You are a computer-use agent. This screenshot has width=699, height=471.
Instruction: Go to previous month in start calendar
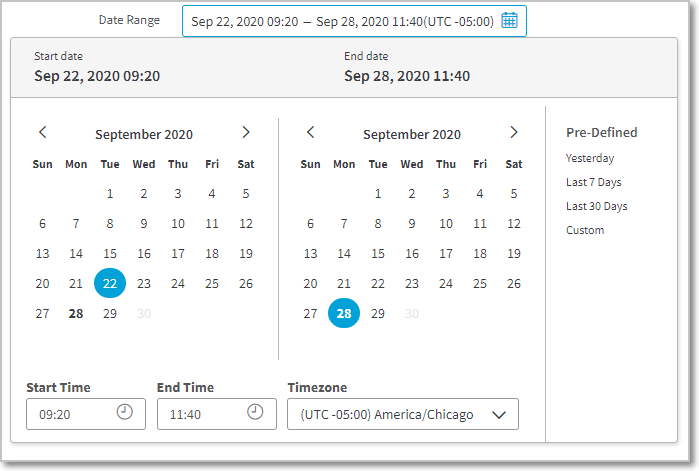(42, 133)
